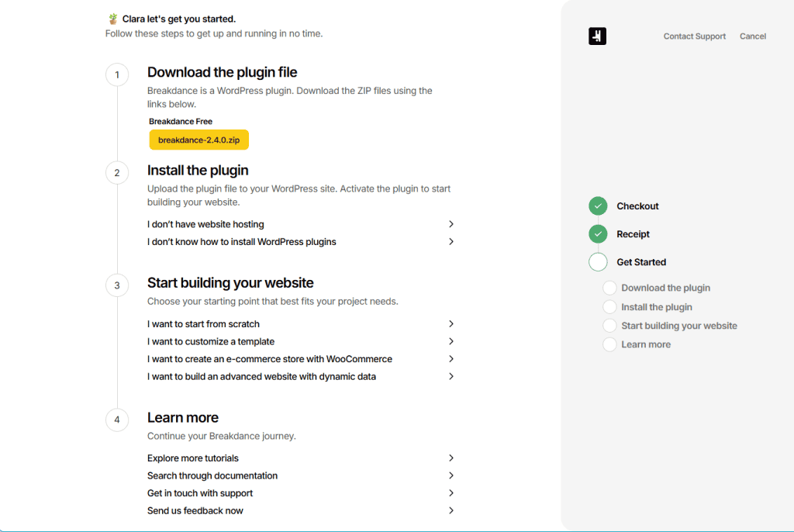This screenshot has width=794, height=532.
Task: Jump to Install the plugin sidebar item
Action: [657, 307]
